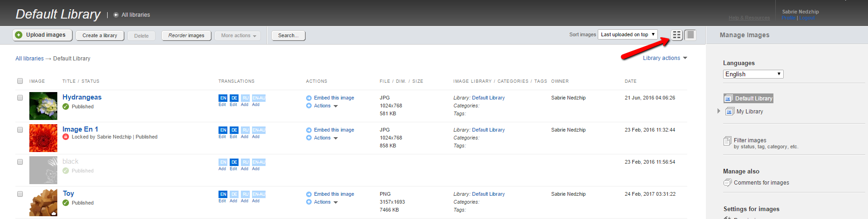Image resolution: width=868 pixels, height=219 pixels.
Task: Toggle the select-all checkbox in header
Action: coord(20,81)
